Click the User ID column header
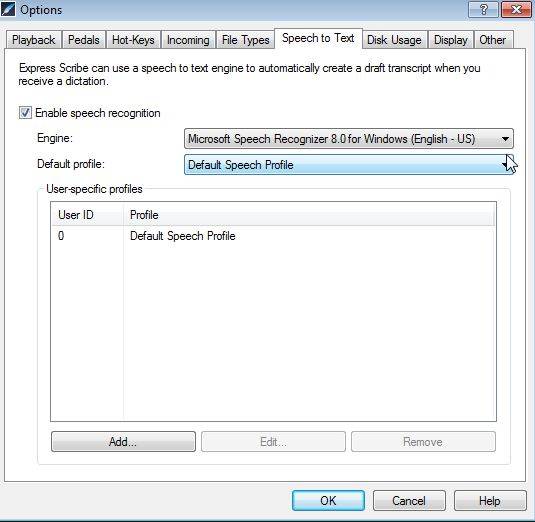Viewport: 535px width, 522px height. (87, 215)
